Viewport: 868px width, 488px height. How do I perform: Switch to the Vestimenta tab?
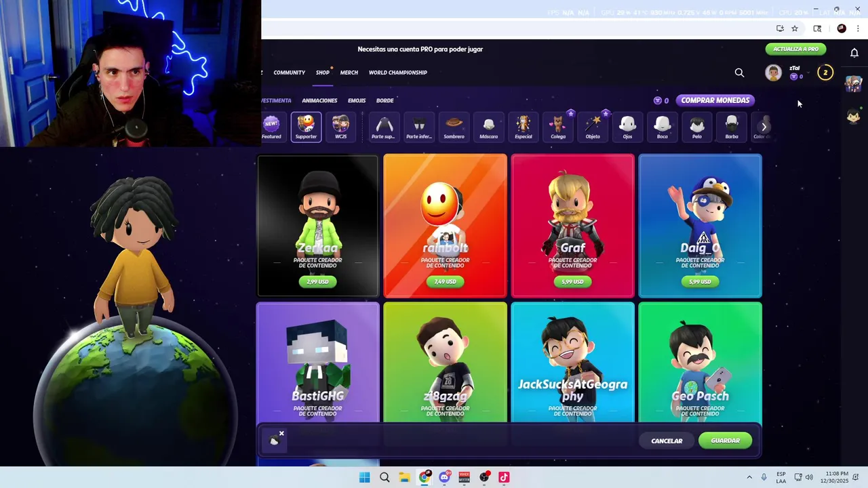point(276,100)
